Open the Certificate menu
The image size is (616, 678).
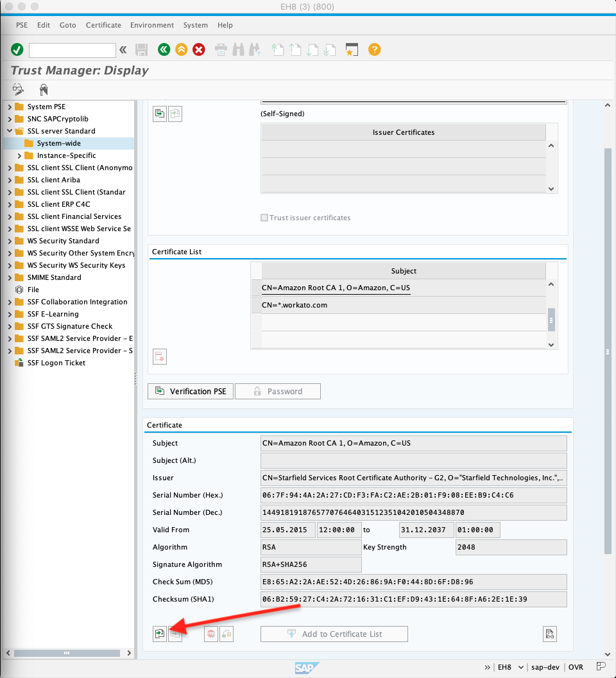[x=103, y=25]
